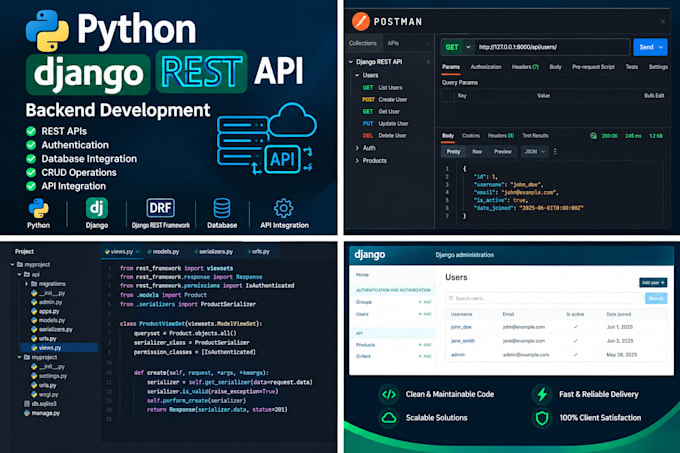Open the Send button dropdown arrow
Screen dimensions: 680x453
[661, 47]
